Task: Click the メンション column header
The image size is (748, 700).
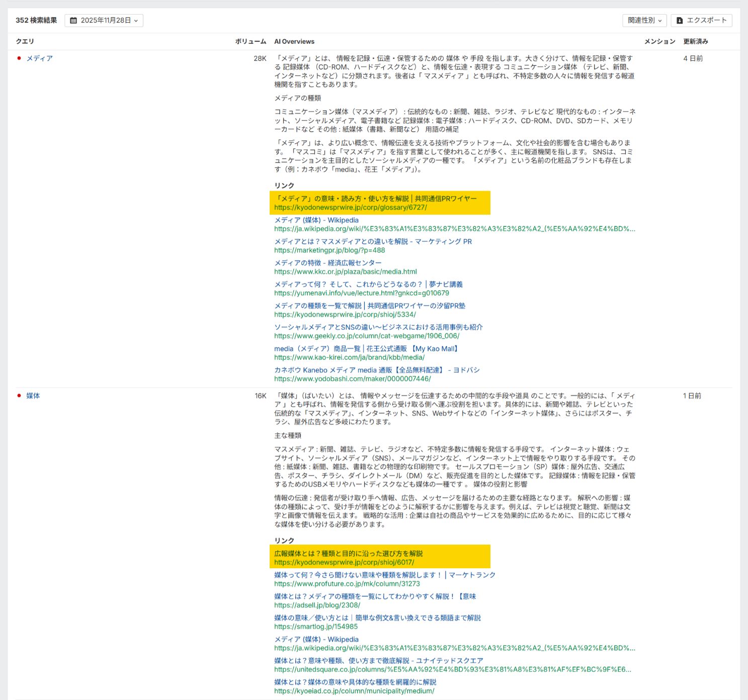Action: pos(659,42)
